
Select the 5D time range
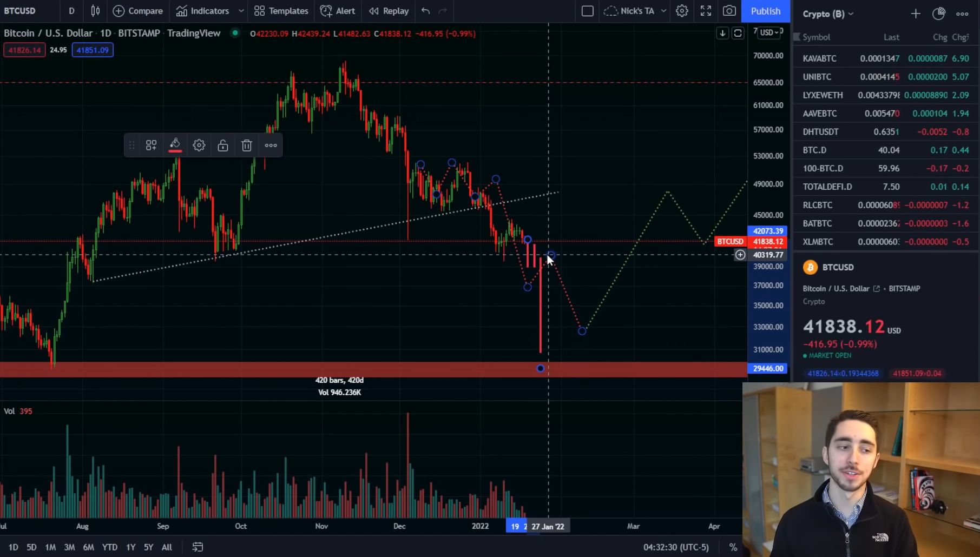coord(32,547)
